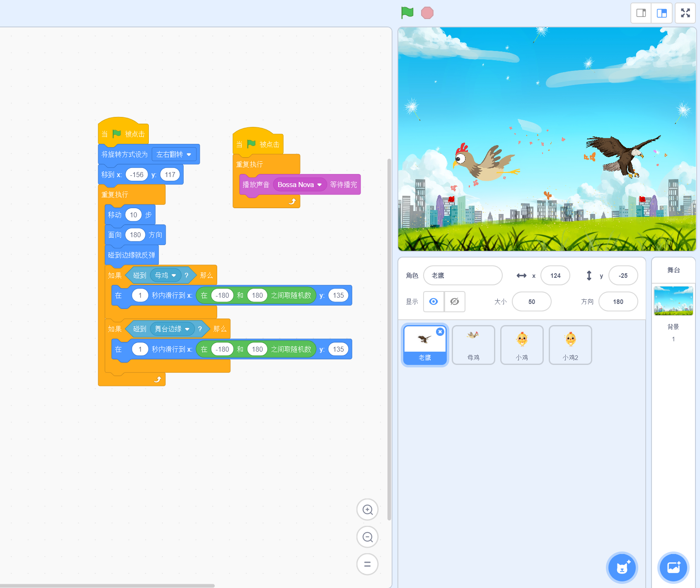
Task: Select the 小鸡2 sprite thumbnail
Action: click(570, 345)
